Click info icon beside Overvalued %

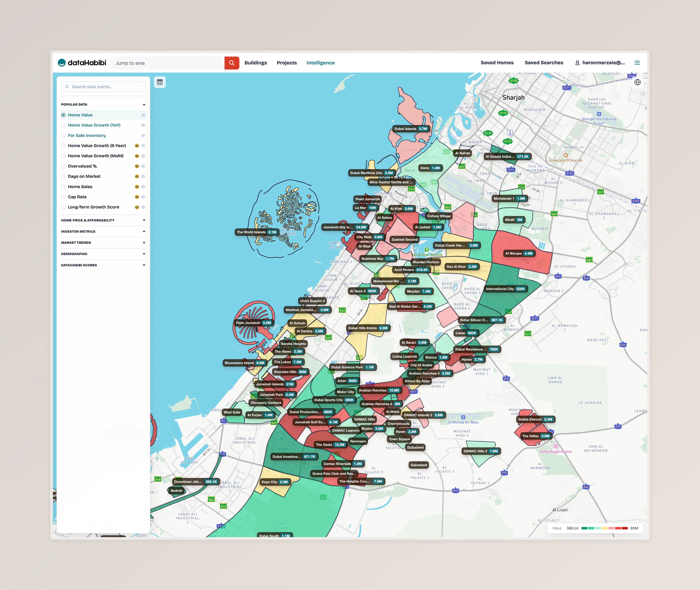(143, 166)
